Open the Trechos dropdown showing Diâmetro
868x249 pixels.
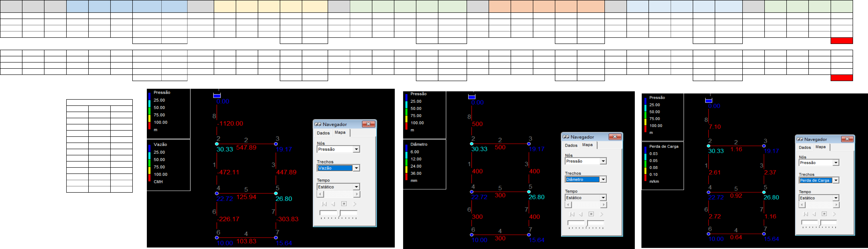[603, 179]
